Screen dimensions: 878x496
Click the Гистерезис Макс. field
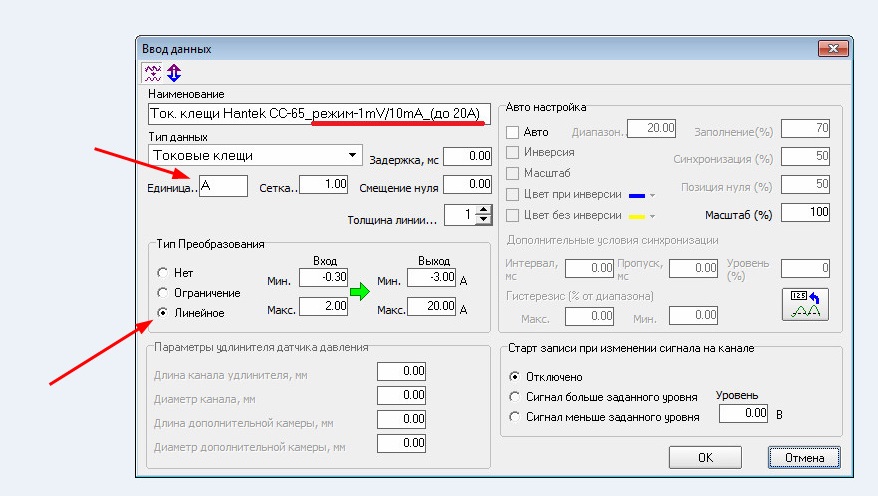pos(589,316)
